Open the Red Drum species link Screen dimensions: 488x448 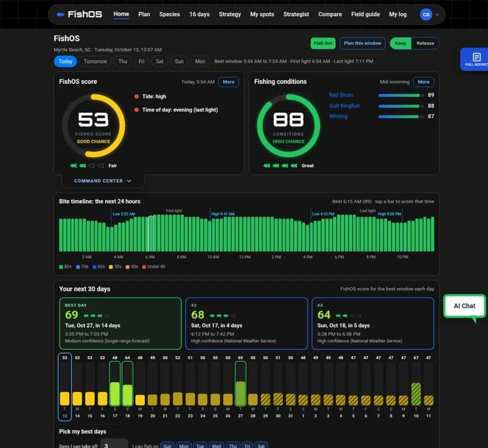341,95
